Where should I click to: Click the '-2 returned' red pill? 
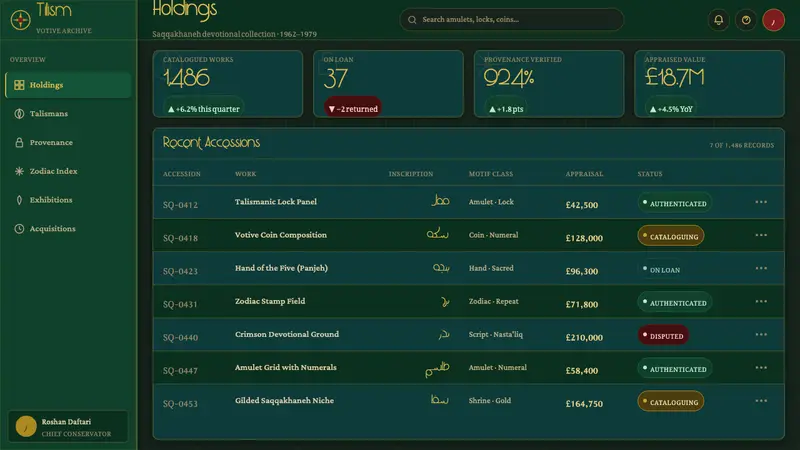353,109
